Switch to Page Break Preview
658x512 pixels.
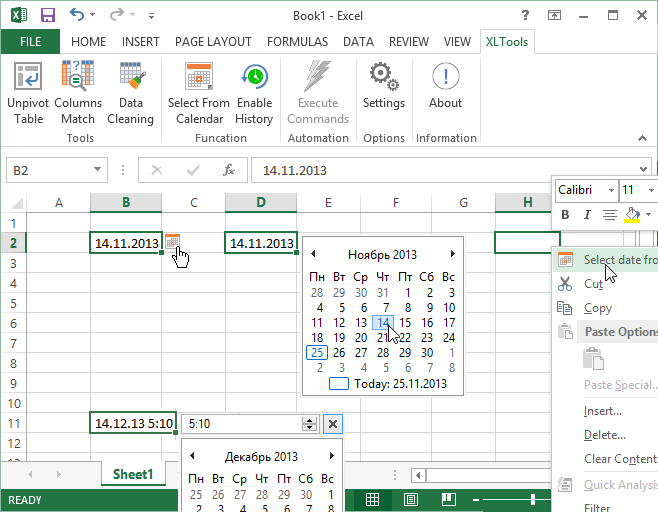(449, 499)
